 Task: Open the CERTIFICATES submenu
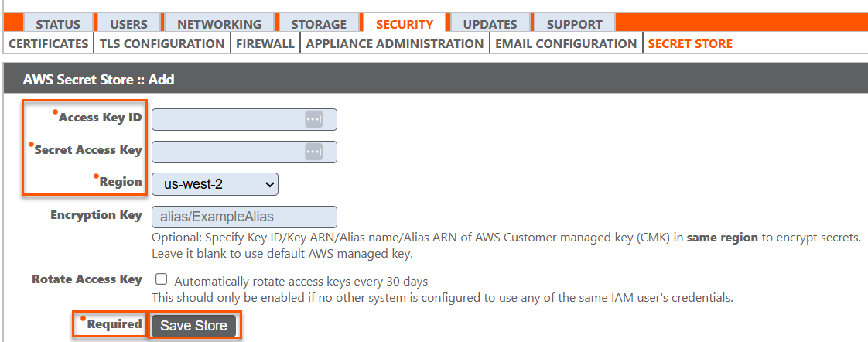48,43
